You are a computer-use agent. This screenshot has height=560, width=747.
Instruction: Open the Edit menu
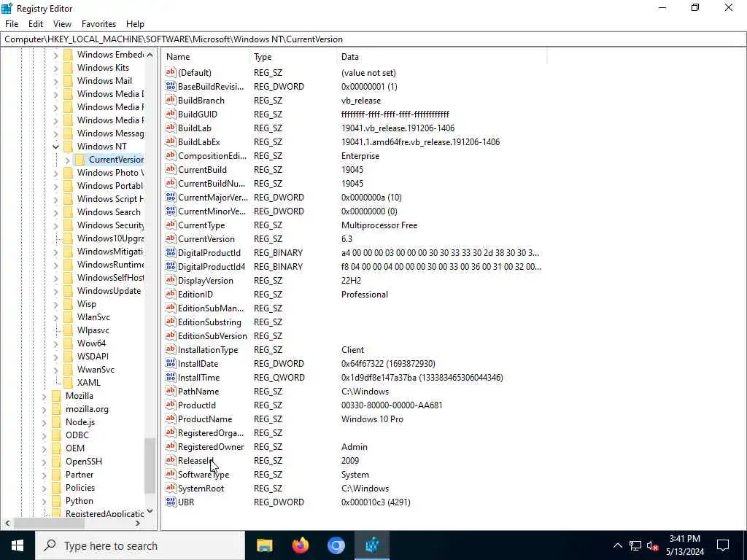(36, 24)
